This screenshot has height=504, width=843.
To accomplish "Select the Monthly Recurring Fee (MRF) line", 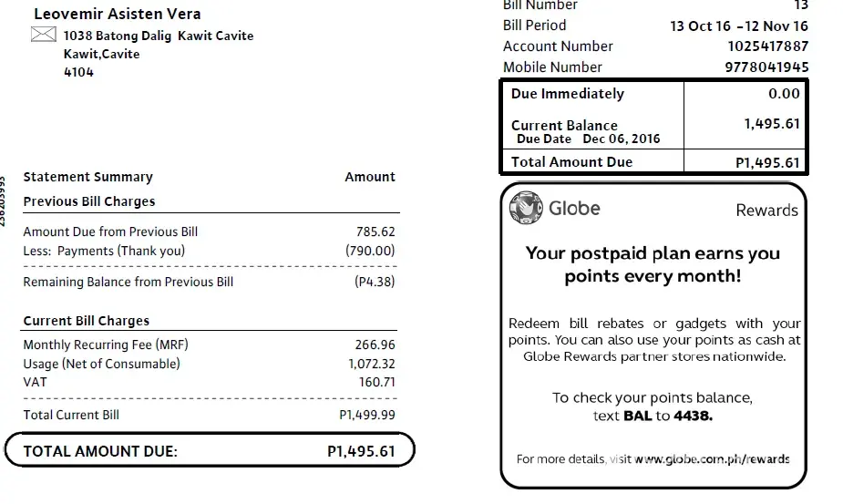I will point(106,345).
